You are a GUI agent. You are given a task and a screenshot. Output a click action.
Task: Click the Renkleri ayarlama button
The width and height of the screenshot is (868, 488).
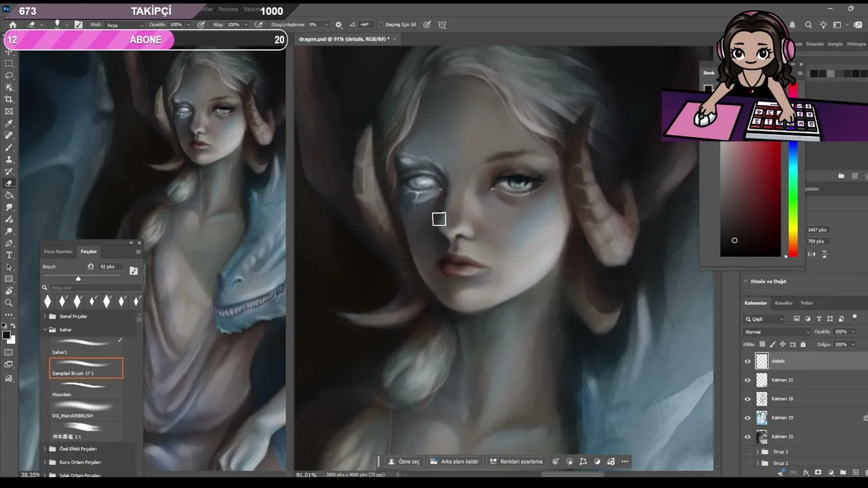pos(517,462)
